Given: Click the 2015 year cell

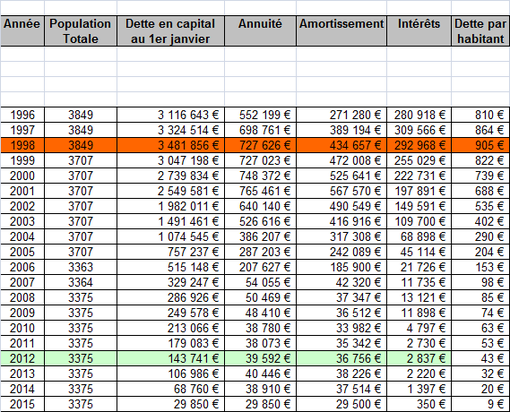Looking at the screenshot, I should 22,404.
